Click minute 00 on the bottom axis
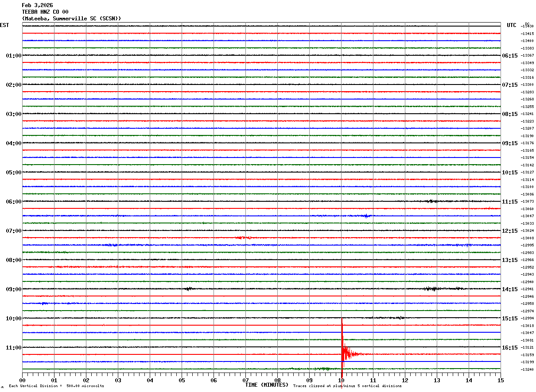The height and width of the screenshot is (392, 536). click(x=22, y=380)
